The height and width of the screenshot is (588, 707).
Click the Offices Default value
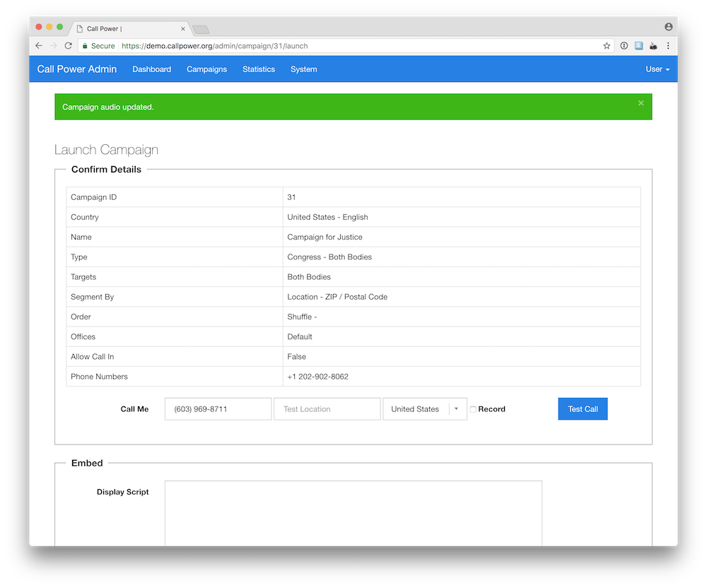point(299,336)
